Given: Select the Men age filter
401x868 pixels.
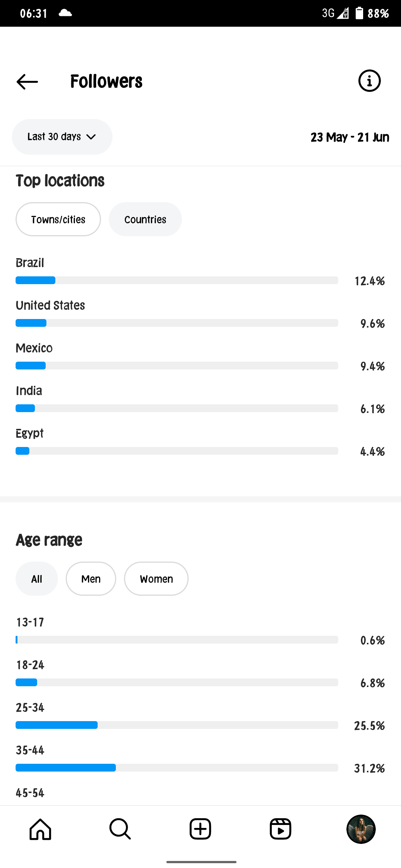Looking at the screenshot, I should [x=91, y=579].
